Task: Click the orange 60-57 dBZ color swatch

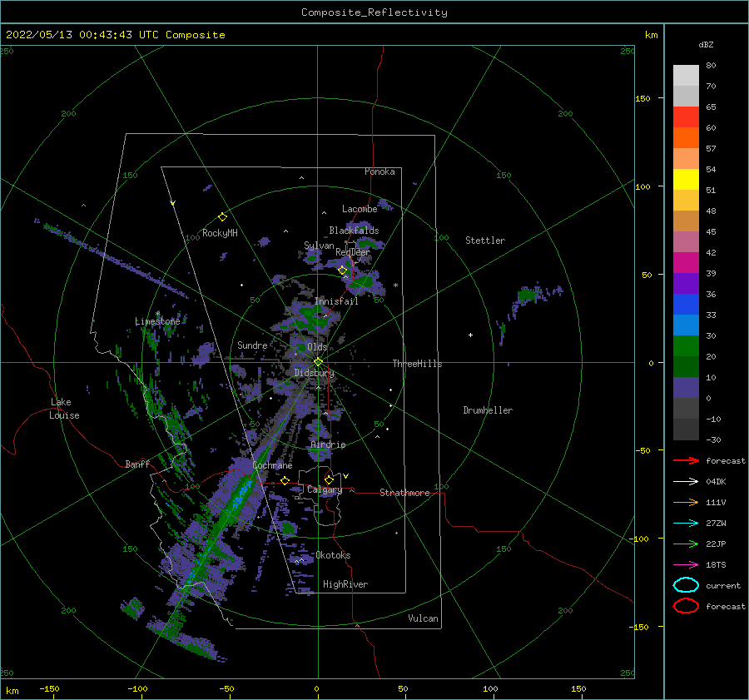Action: [x=686, y=138]
